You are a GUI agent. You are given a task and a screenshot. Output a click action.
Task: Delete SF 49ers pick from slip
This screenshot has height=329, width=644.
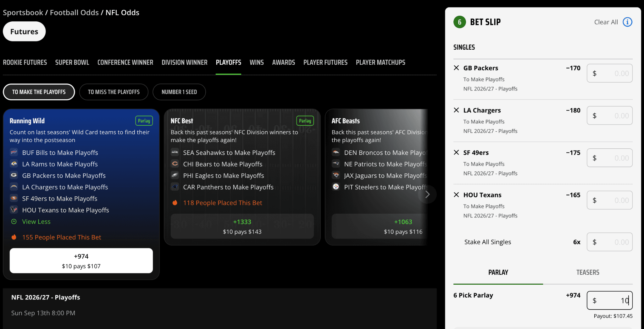coord(456,152)
